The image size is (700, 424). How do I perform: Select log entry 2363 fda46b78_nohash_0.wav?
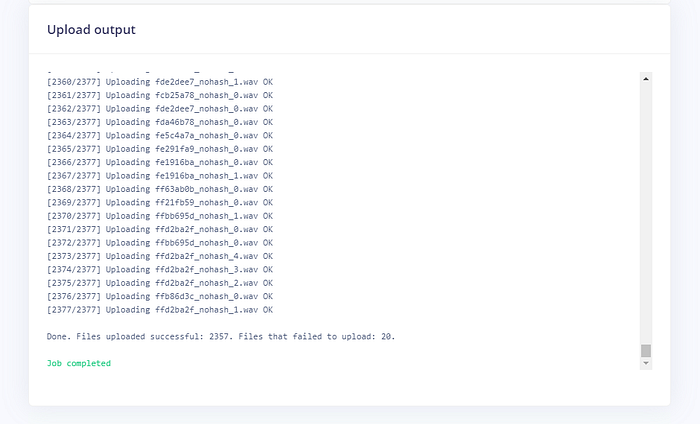click(x=160, y=122)
